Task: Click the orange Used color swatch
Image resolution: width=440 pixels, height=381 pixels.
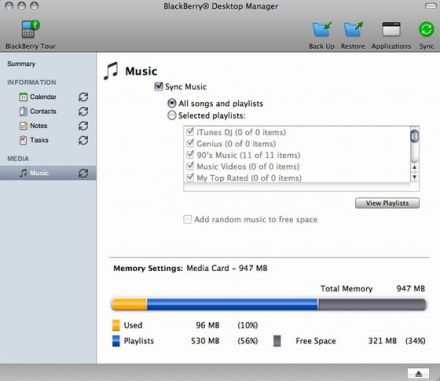Action: point(116,325)
